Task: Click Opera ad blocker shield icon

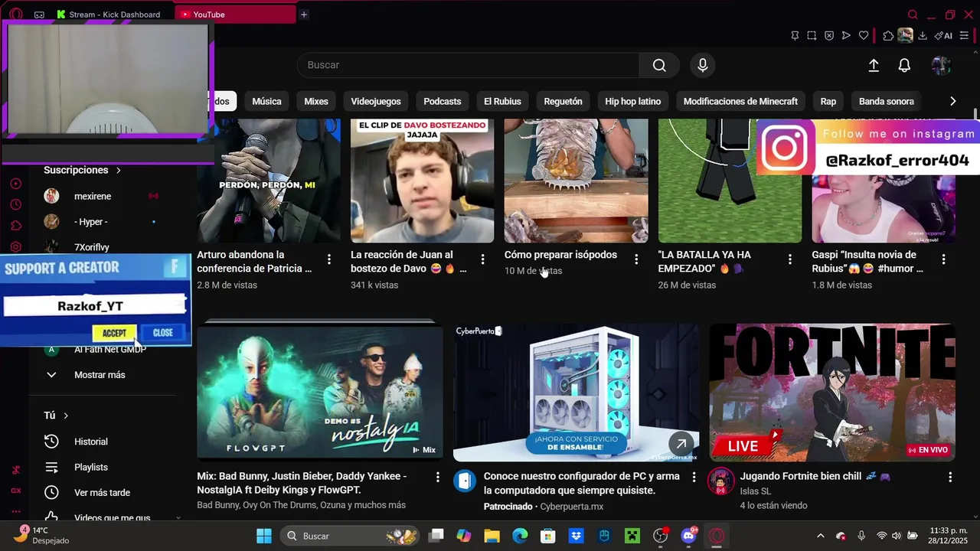Action: 829,35
